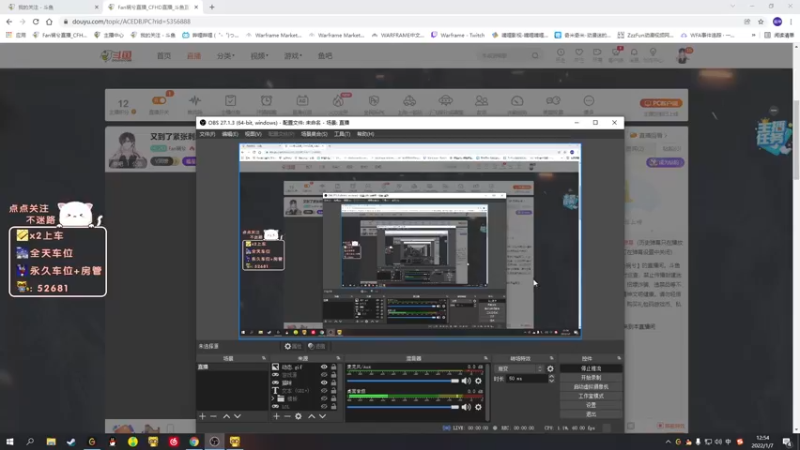Move the scene down in the scenes panel
This screenshot has height=450, width=800.
tap(238, 416)
